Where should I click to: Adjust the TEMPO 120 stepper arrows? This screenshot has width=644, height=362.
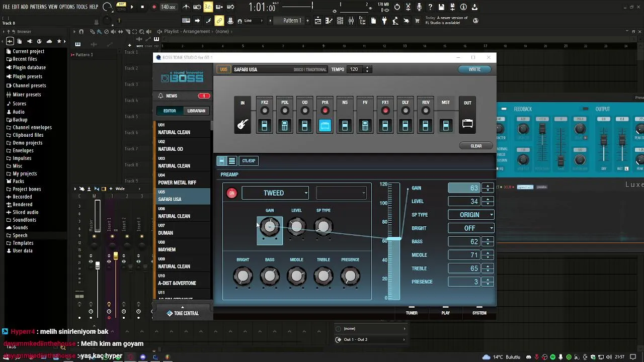click(x=367, y=69)
